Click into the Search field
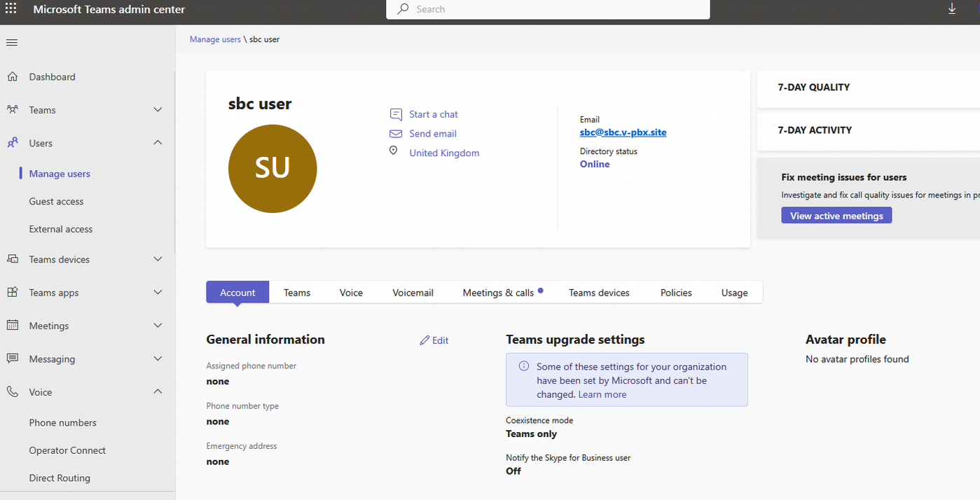Screen dimensions: 980x500 548,9
